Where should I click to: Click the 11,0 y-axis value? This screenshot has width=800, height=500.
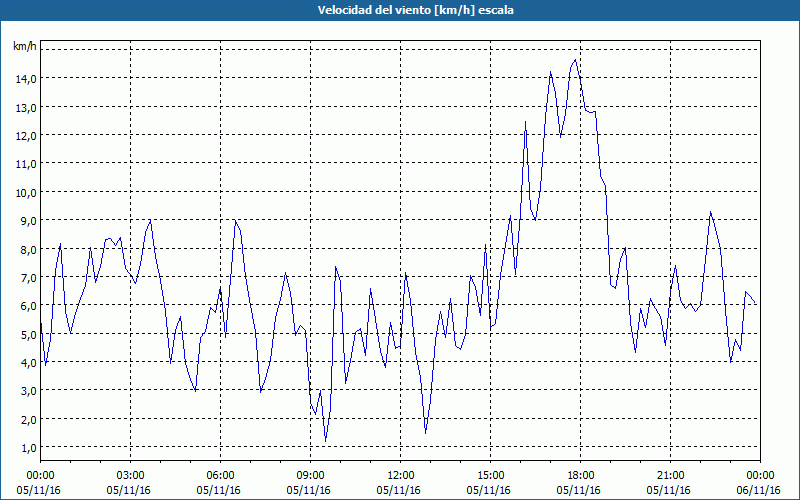26,164
